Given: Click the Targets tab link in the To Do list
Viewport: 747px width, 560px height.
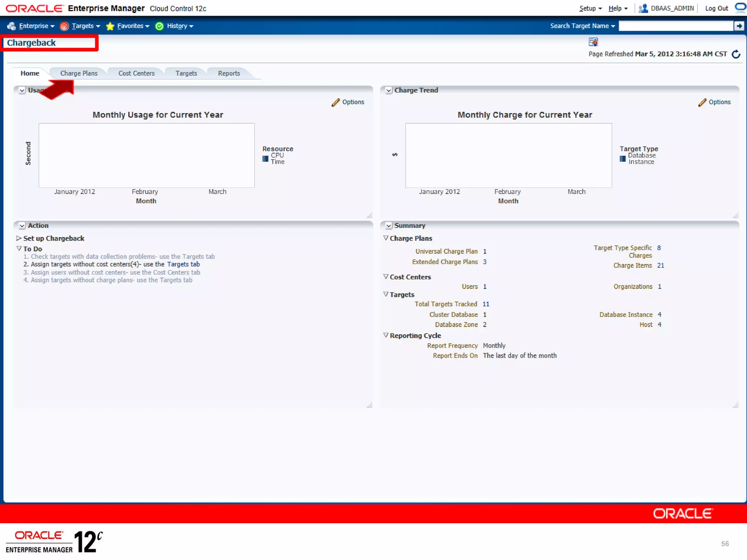Looking at the screenshot, I should [183, 264].
